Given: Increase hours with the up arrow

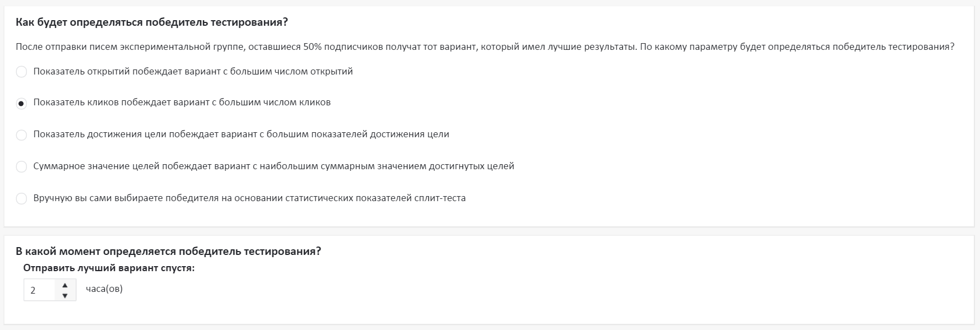Looking at the screenshot, I should pos(65,285).
